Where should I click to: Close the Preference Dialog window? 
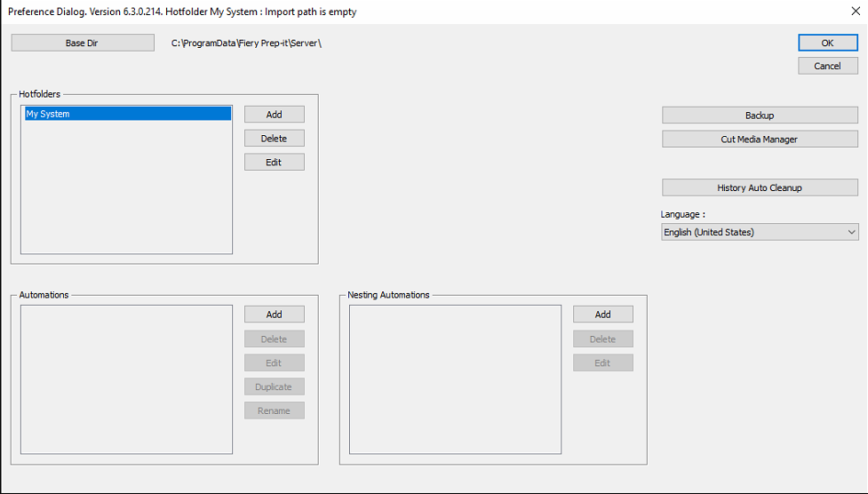(854, 12)
